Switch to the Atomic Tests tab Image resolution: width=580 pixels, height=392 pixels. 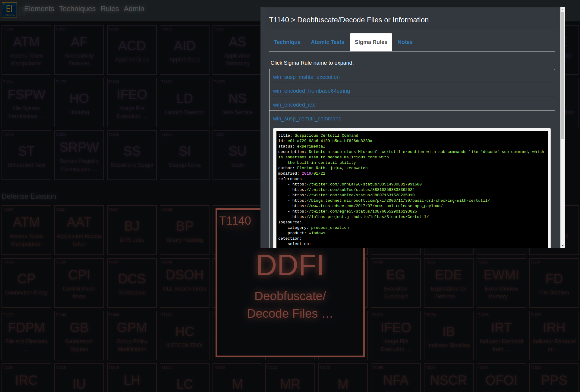click(x=327, y=42)
